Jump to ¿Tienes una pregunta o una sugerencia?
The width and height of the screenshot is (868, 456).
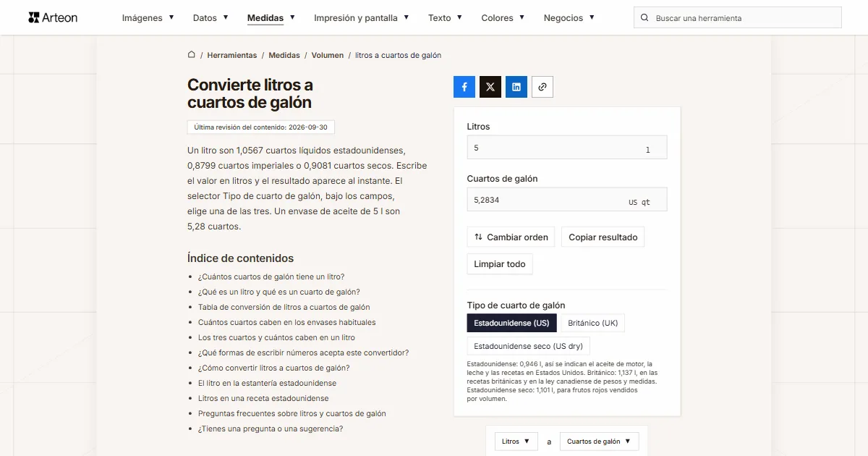(271, 428)
